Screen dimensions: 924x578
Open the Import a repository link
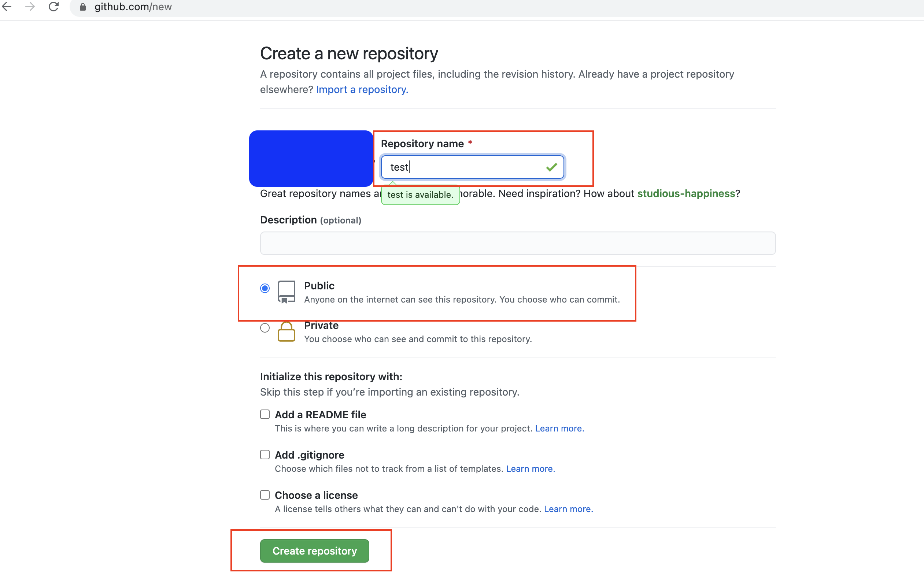[362, 89]
